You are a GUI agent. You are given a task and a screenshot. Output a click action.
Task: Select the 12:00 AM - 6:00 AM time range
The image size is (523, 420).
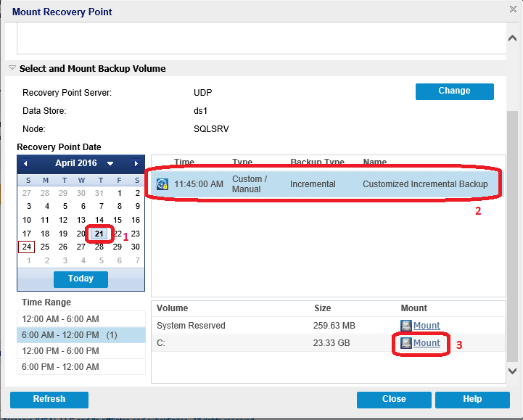coord(81,319)
